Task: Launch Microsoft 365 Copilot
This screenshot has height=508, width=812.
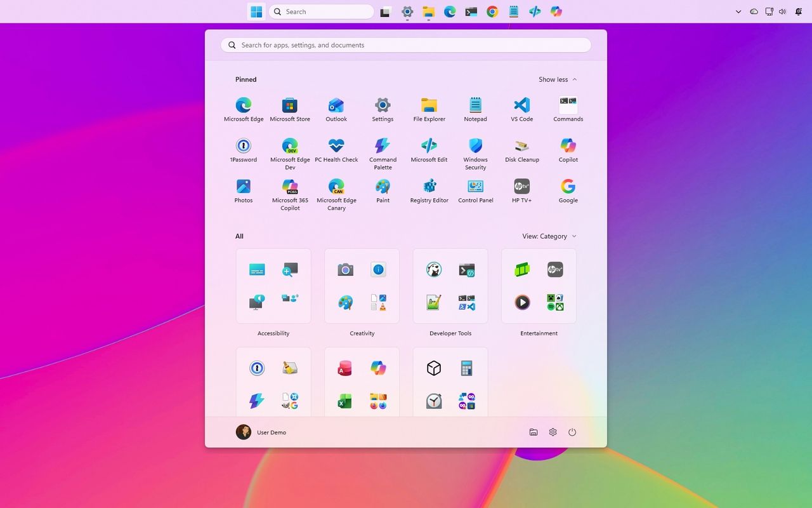Action: click(290, 194)
